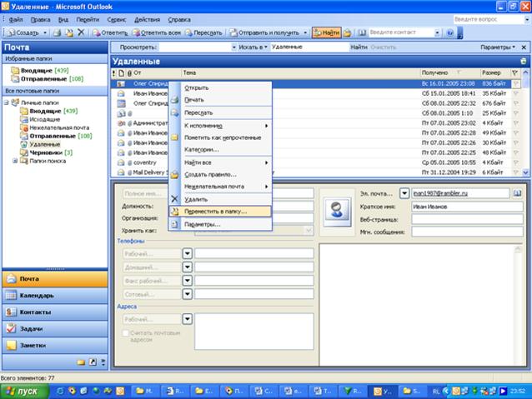Select Входящие in favorite folders
The image size is (532, 399).
tap(41, 71)
